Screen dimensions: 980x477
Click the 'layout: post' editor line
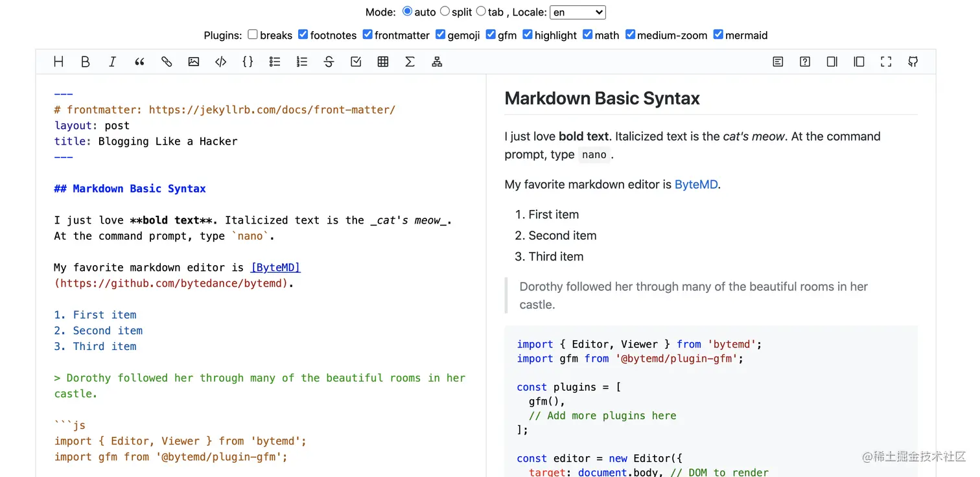(x=92, y=126)
